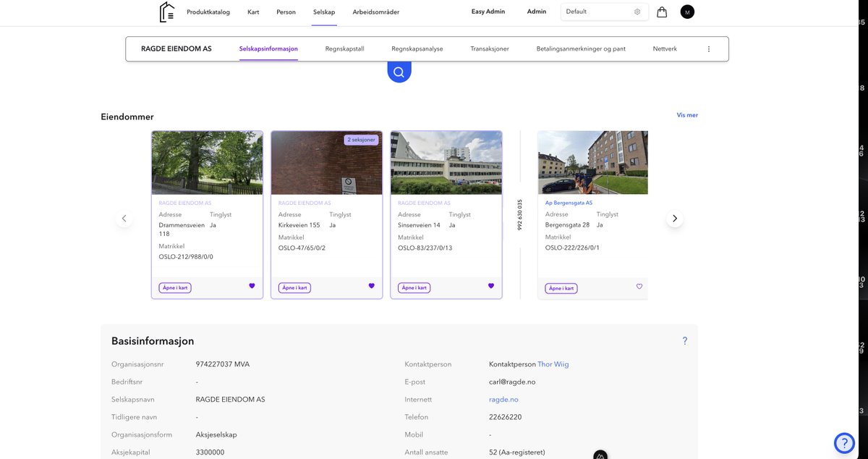Viewport: 868px width, 459px height.
Task: Select the Selskap menu item
Action: click(x=324, y=12)
